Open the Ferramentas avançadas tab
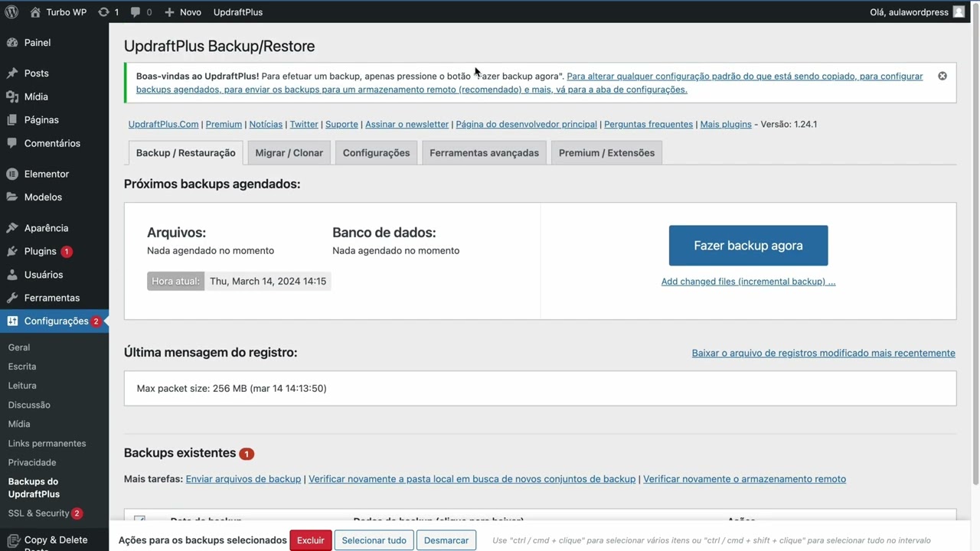Image resolution: width=980 pixels, height=551 pixels. (x=484, y=153)
